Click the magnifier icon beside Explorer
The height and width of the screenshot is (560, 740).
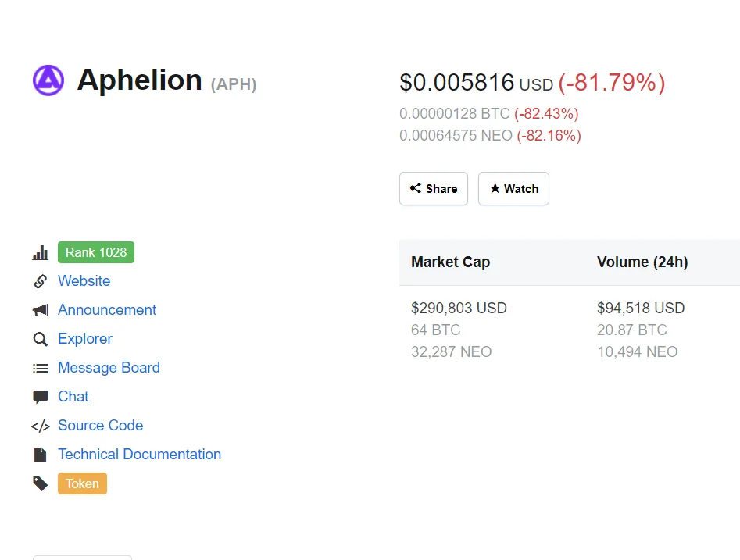point(40,339)
